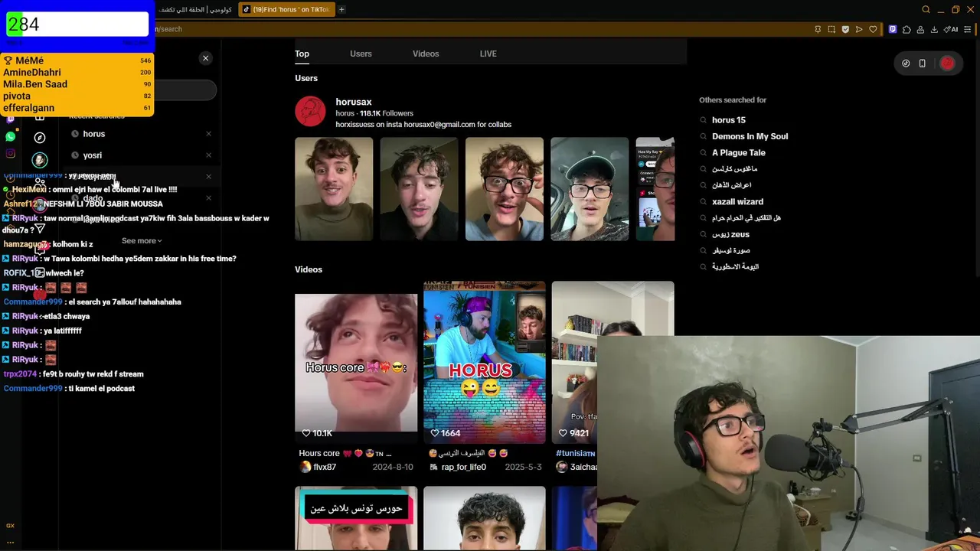Click the phone app icon in the floating bar
980x551 pixels.
[922, 64]
